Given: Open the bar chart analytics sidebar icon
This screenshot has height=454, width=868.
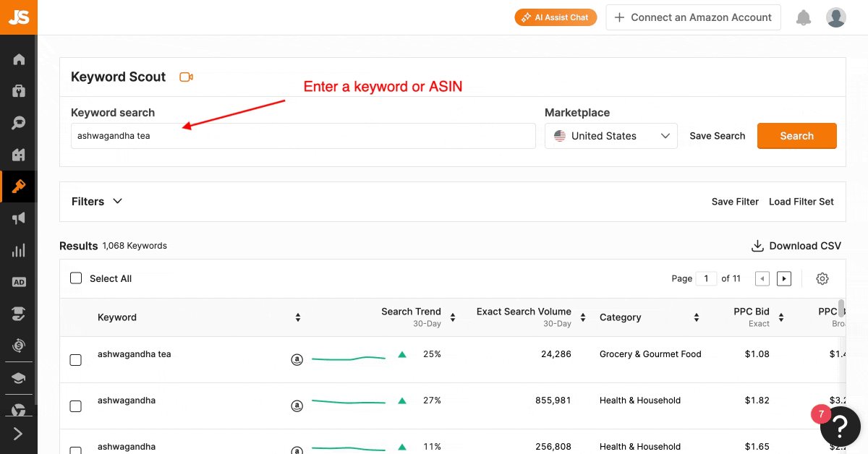Looking at the screenshot, I should pos(19,250).
